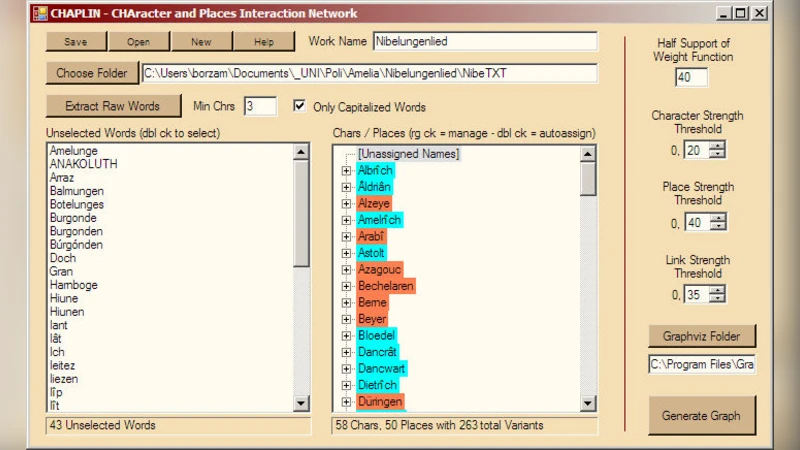
Task: Click Generate Graph button
Action: click(x=701, y=416)
